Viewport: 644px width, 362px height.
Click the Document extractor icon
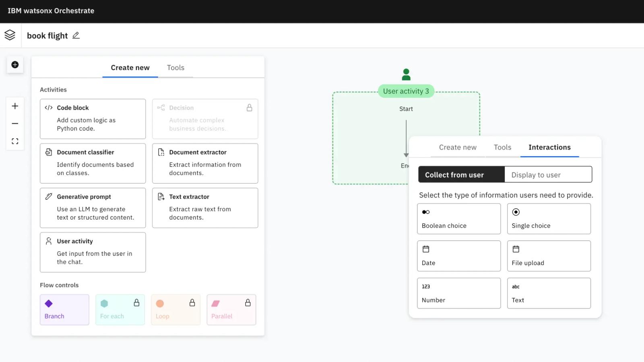(161, 152)
